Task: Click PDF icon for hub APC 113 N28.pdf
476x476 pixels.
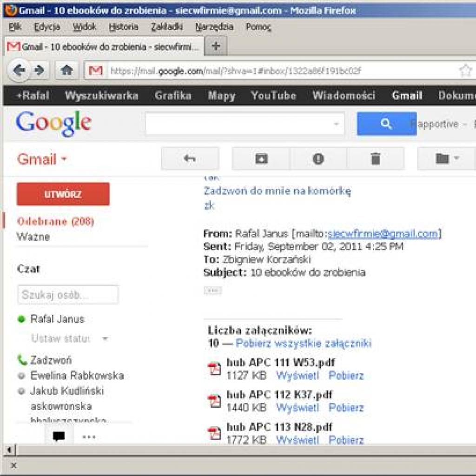Action: (214, 433)
